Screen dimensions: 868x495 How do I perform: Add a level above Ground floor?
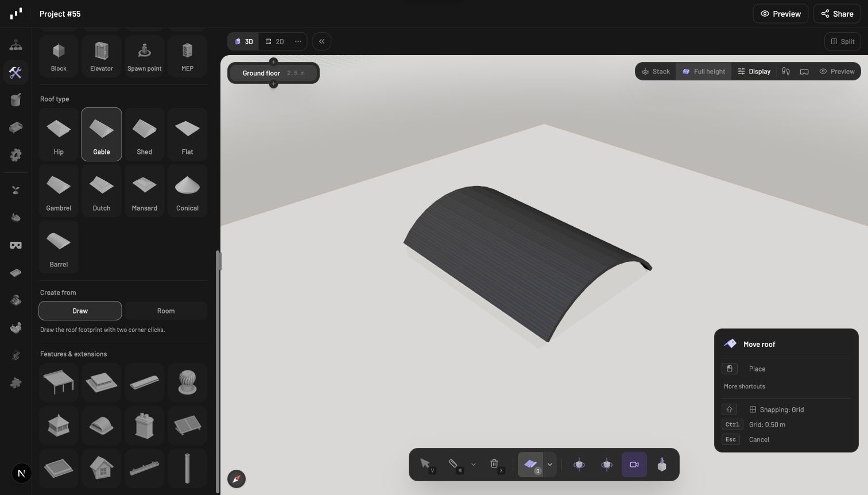pyautogui.click(x=273, y=61)
